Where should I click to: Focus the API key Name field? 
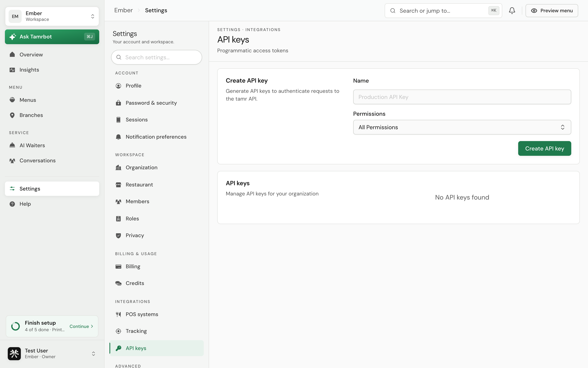point(462,97)
